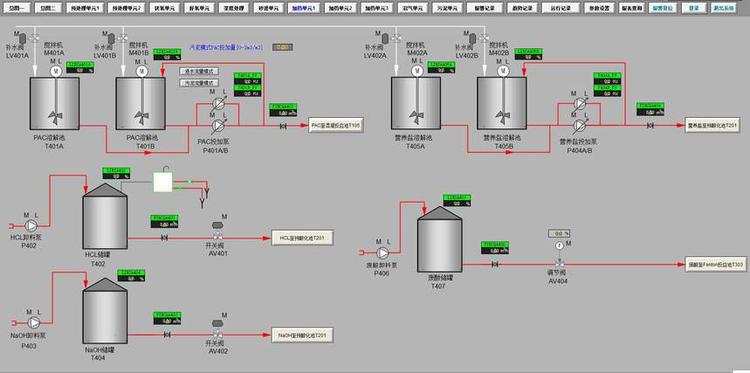The image size is (750, 373).
Task: Click the HCL unloading pump P402
Action: coord(31,226)
